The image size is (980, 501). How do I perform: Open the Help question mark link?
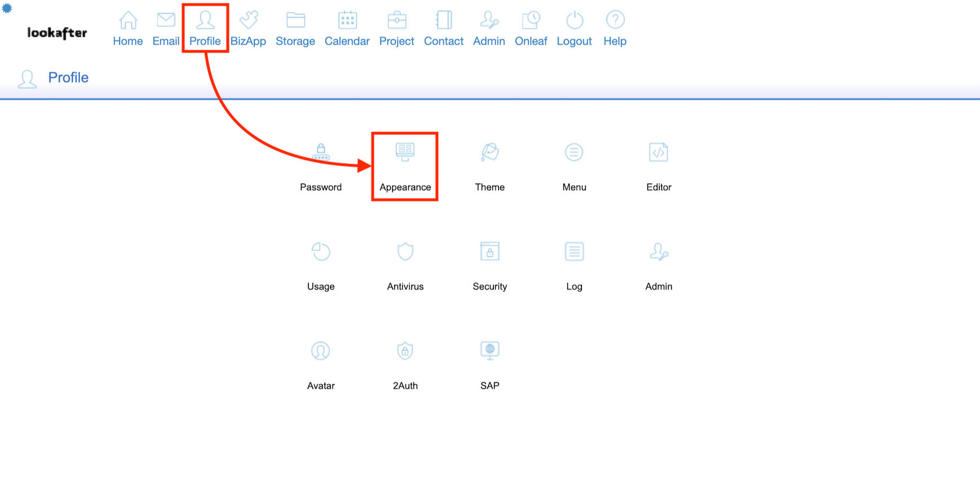(x=615, y=29)
